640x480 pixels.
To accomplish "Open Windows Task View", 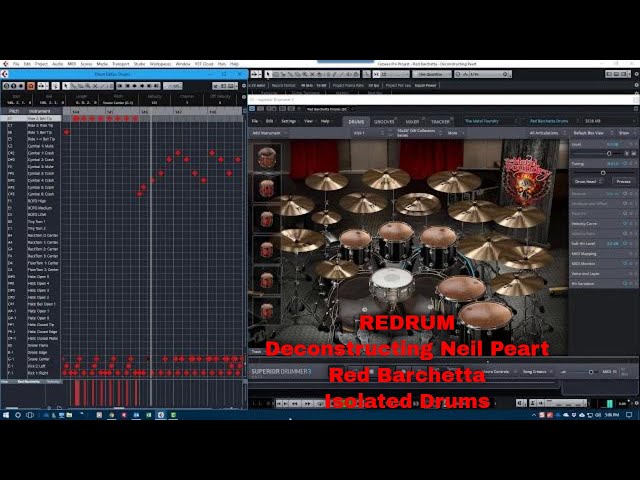I will [x=30, y=415].
